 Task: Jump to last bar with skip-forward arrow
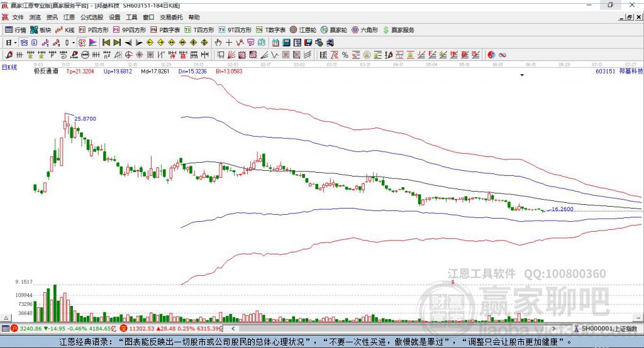pyautogui.click(x=117, y=43)
